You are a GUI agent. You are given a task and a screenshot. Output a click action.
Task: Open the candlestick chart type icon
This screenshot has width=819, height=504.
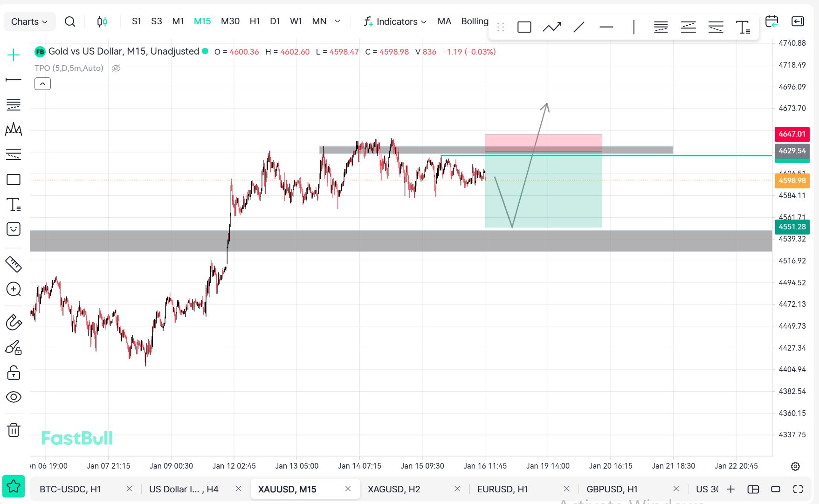click(102, 21)
